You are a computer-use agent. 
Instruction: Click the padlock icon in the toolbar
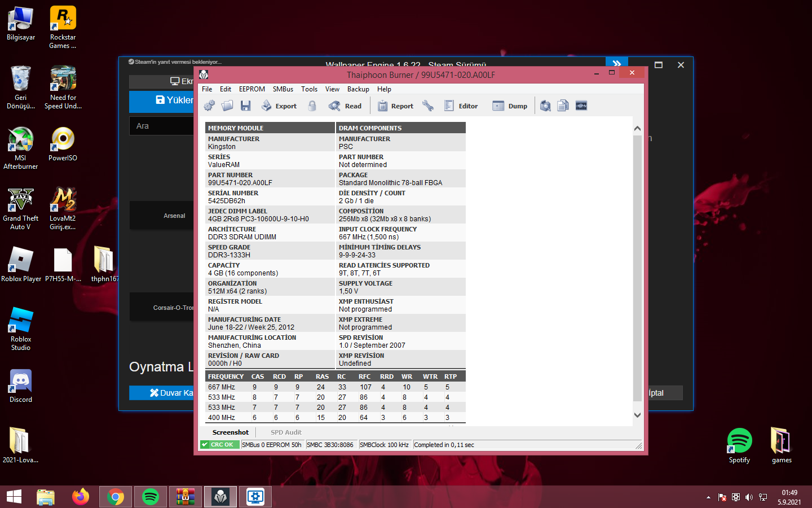click(x=312, y=106)
